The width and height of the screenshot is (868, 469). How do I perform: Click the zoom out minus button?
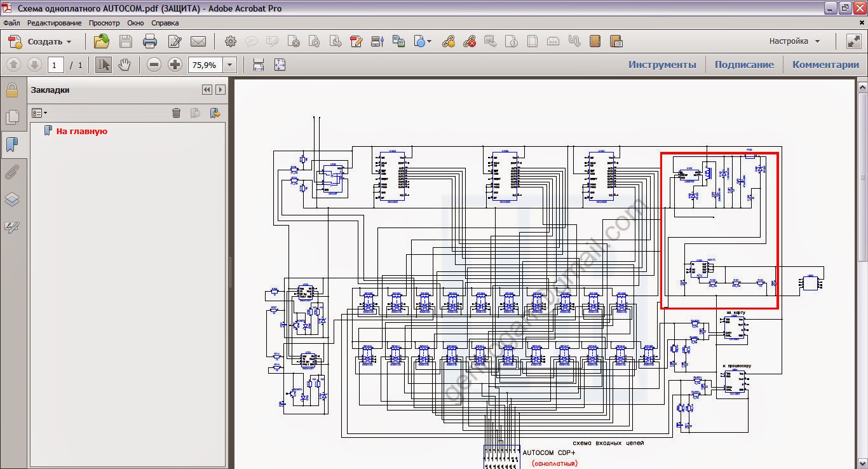pos(154,64)
